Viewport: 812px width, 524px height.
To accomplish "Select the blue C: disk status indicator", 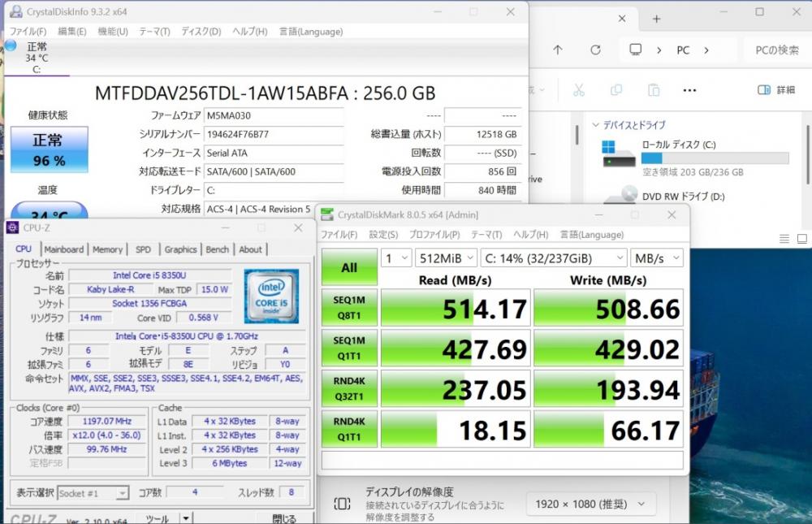I will point(11,46).
